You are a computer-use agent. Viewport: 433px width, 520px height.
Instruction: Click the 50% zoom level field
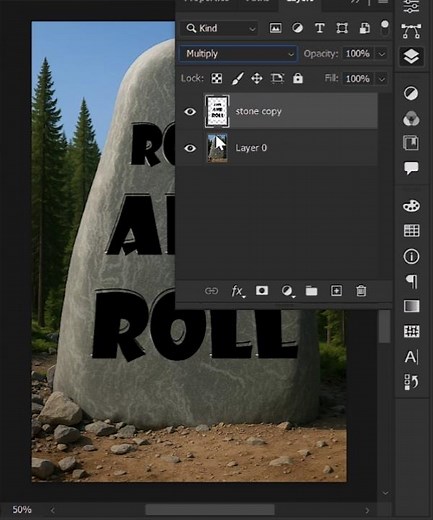pyautogui.click(x=22, y=510)
